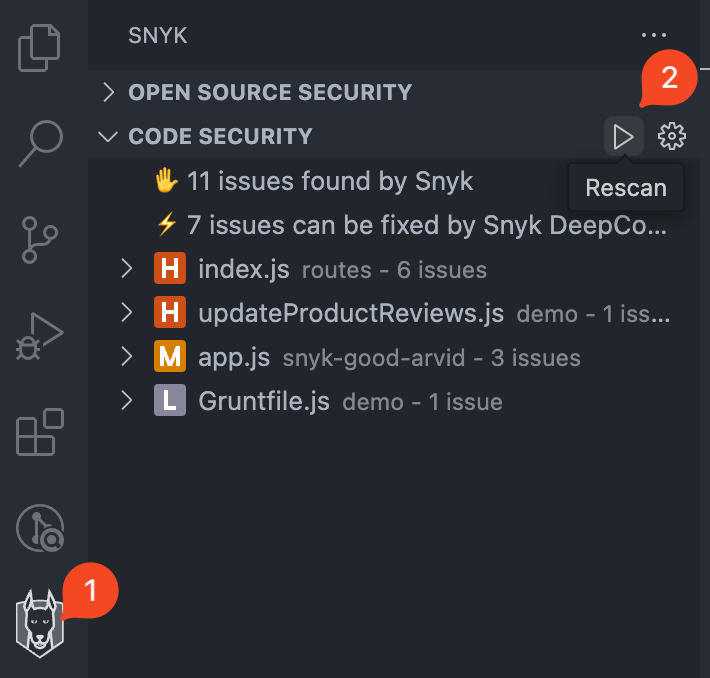Open the Search view in activity bar

pyautogui.click(x=41, y=143)
